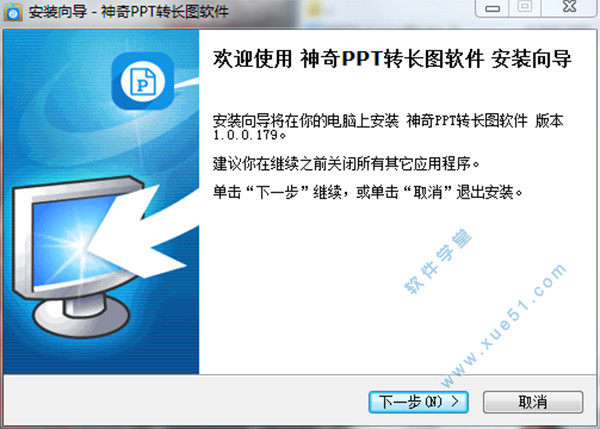This screenshot has width=600, height=429.
Task: Click the blue wizard side banner image
Action: click(101, 202)
